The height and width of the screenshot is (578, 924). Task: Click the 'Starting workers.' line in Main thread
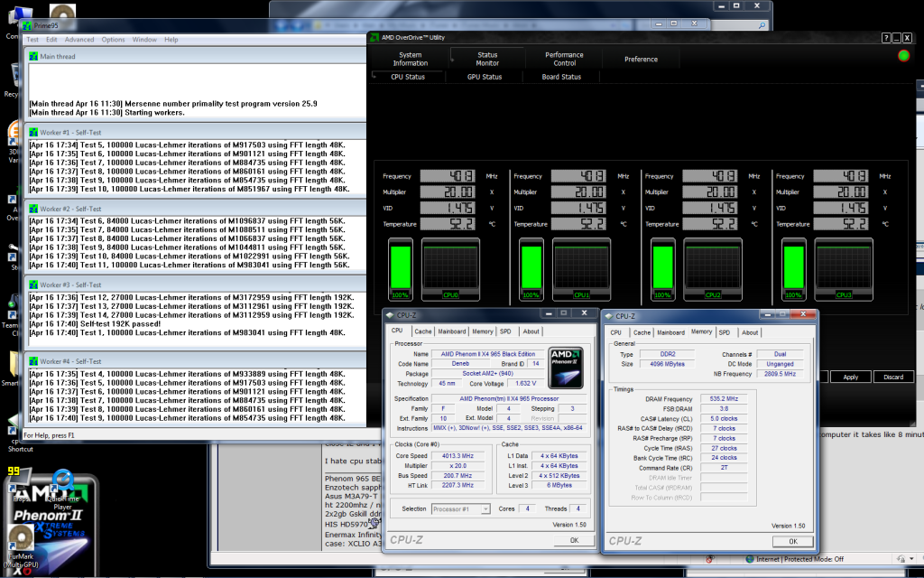pos(106,113)
